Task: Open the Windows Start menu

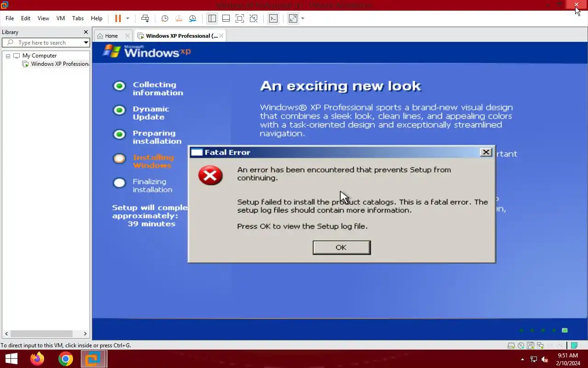Action: (x=11, y=359)
